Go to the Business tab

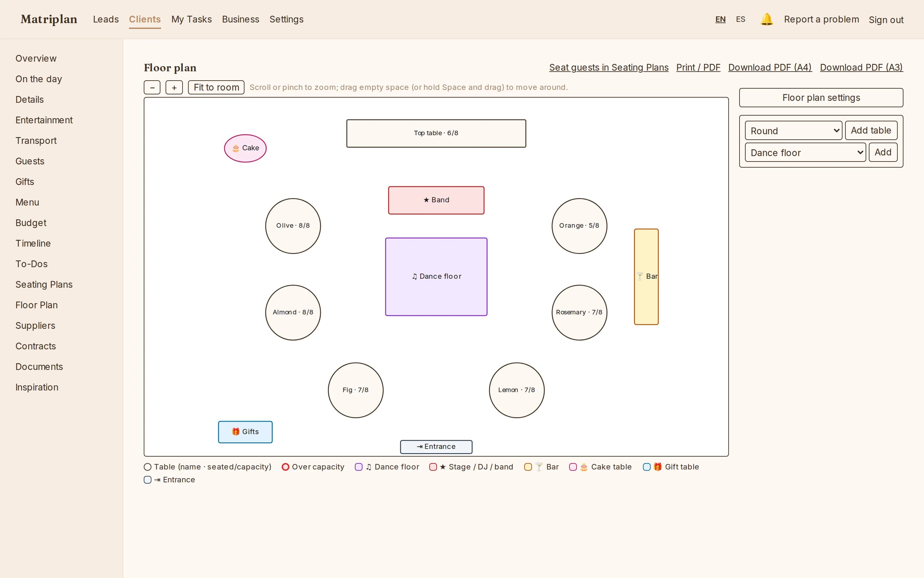click(241, 19)
